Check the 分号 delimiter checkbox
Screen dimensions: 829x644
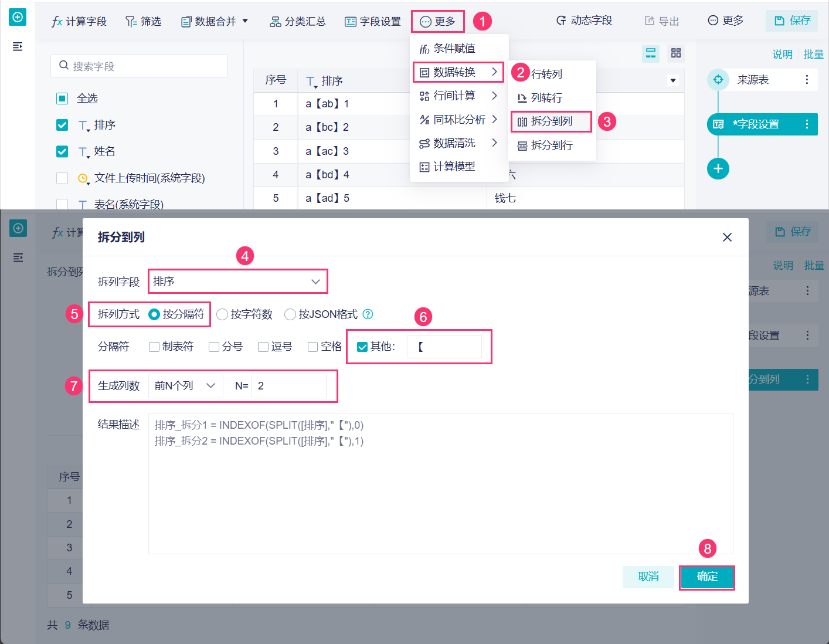tap(214, 347)
